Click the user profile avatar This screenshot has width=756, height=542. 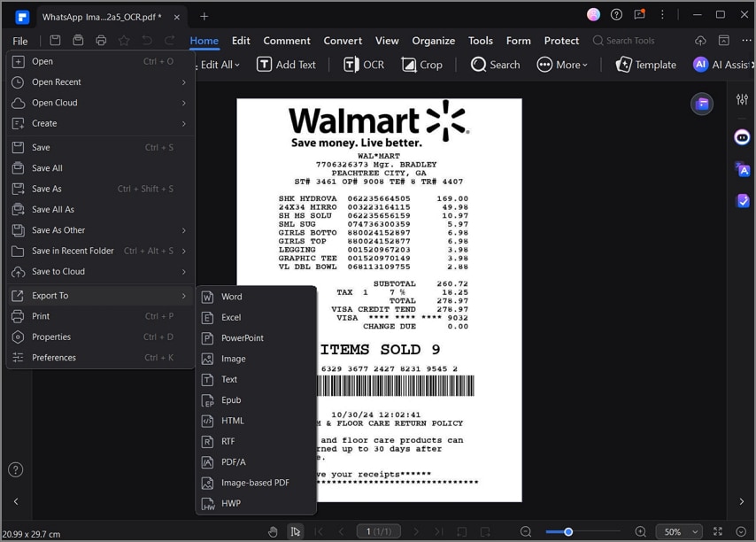pyautogui.click(x=593, y=15)
